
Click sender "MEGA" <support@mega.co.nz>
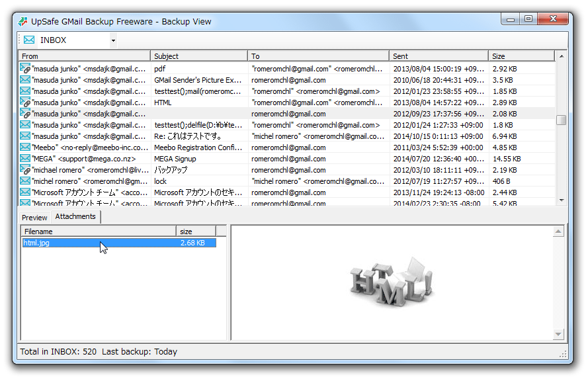(x=84, y=159)
